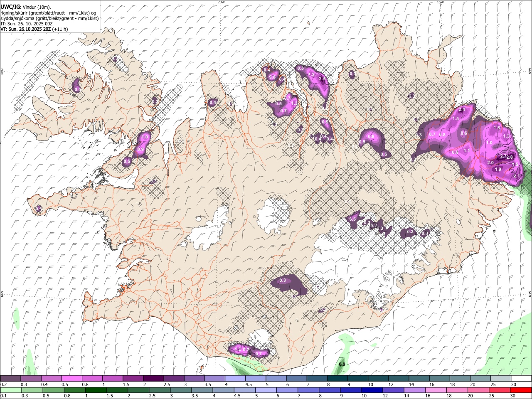The height and width of the screenshot is (399, 532).
Task: Select snow scale swatch between 1 and 1.5
Action: tap(112, 379)
